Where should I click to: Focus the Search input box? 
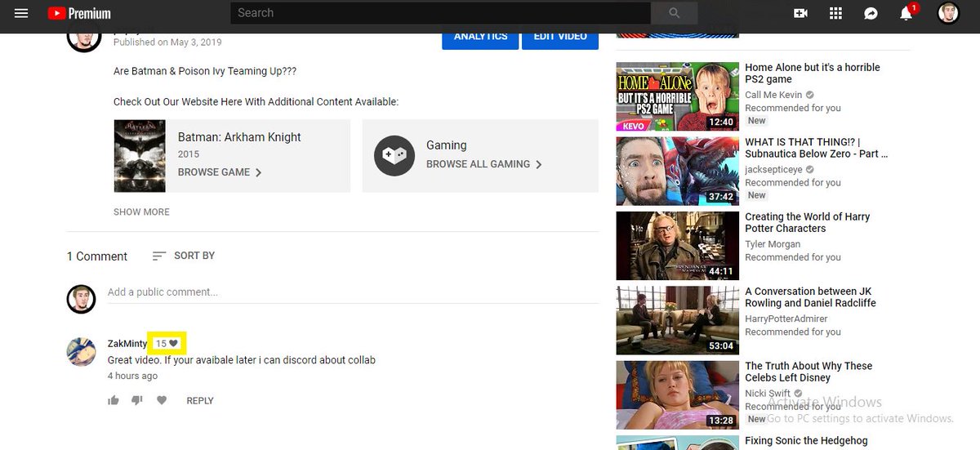click(x=441, y=13)
